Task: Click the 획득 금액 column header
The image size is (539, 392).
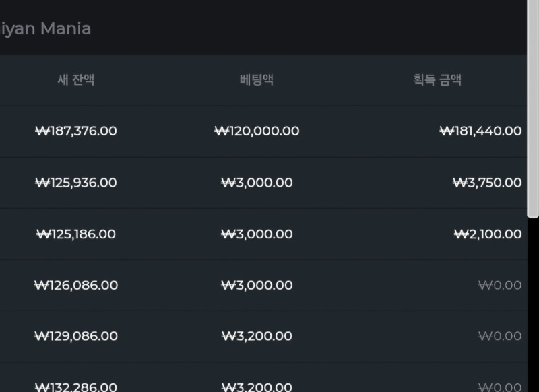Action: [437, 79]
